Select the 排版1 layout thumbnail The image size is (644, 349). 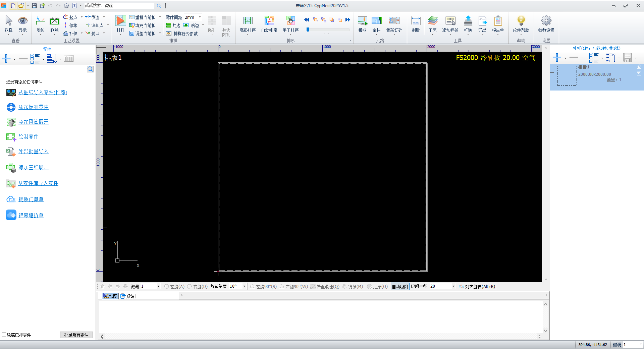tap(567, 75)
